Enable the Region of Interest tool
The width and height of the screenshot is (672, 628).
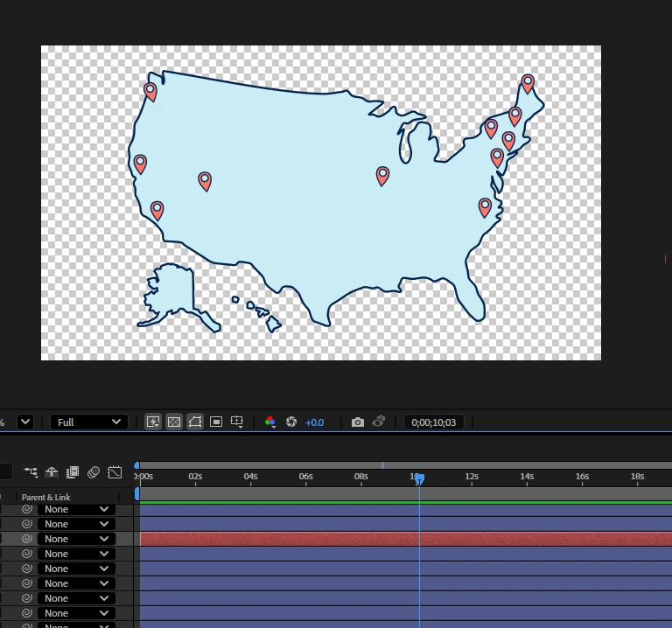(x=216, y=422)
